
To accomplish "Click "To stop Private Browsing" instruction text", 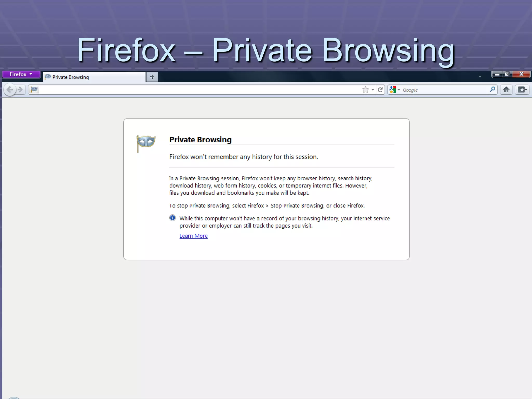I will pyautogui.click(x=267, y=206).
